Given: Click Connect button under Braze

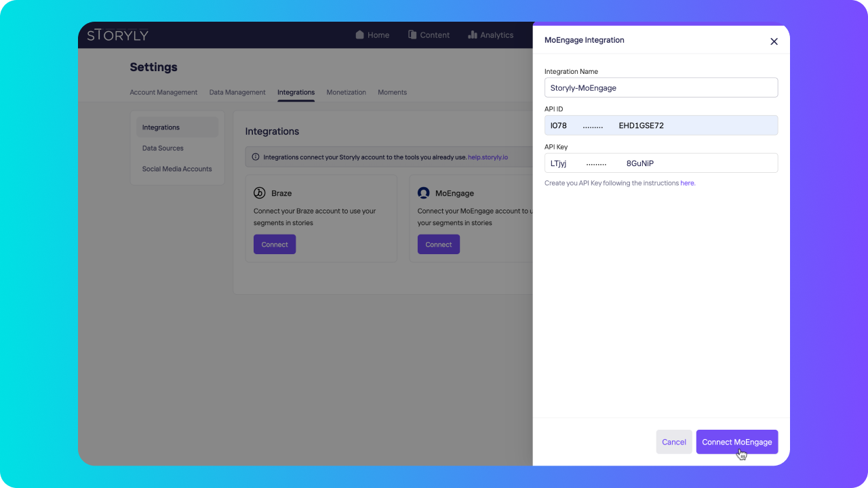Looking at the screenshot, I should (275, 244).
